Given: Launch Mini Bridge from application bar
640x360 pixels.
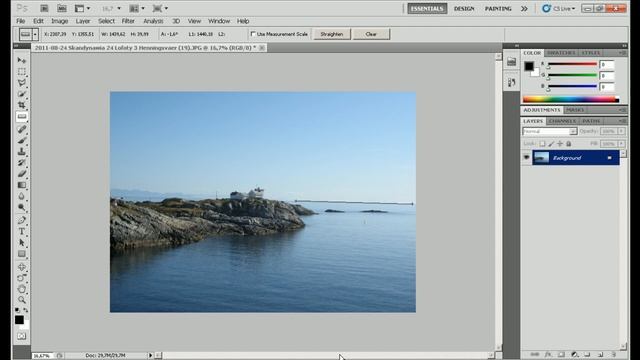Looking at the screenshot, I should pyautogui.click(x=62, y=8).
